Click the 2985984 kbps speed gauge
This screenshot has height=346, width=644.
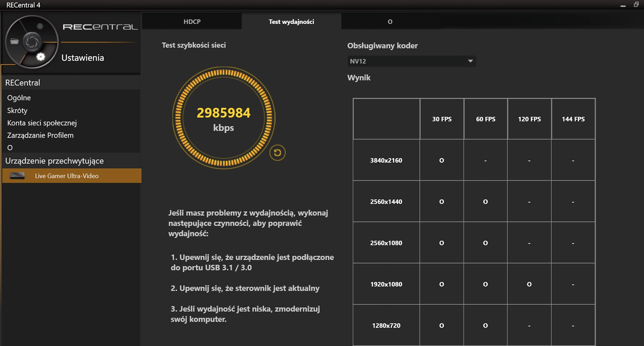pos(224,118)
